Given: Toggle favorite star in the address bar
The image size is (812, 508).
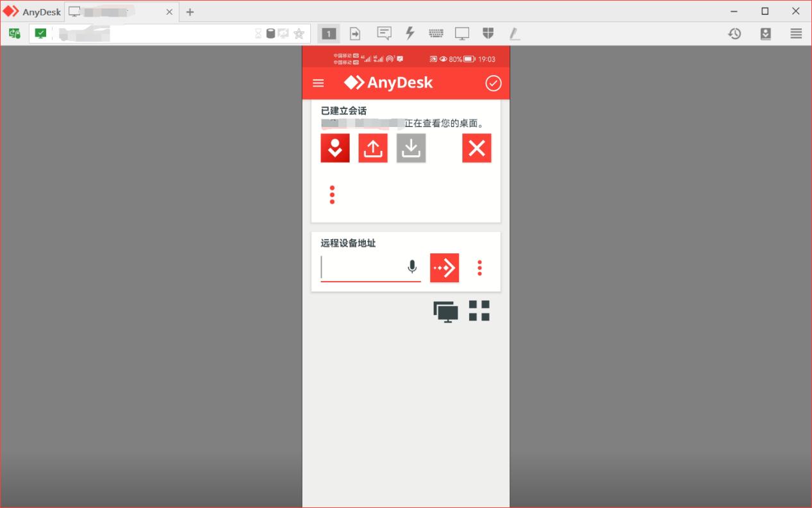Looking at the screenshot, I should (x=299, y=34).
